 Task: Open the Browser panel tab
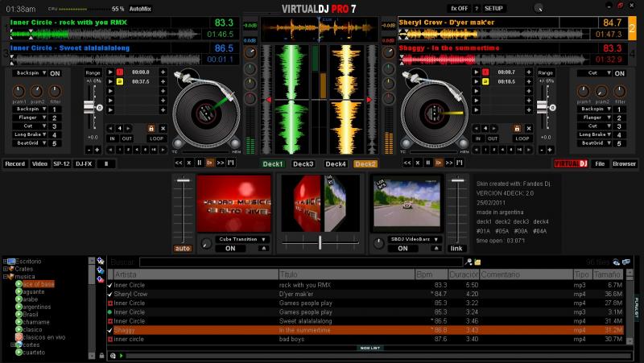(625, 163)
